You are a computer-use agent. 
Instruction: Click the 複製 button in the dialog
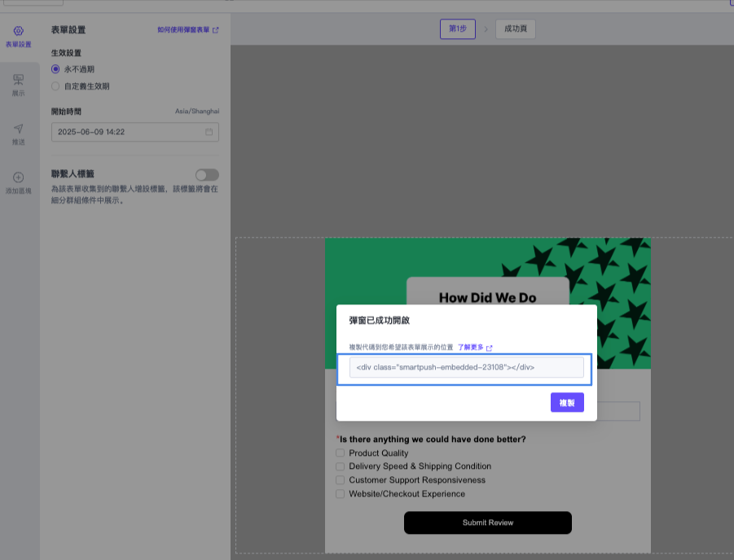coord(567,402)
